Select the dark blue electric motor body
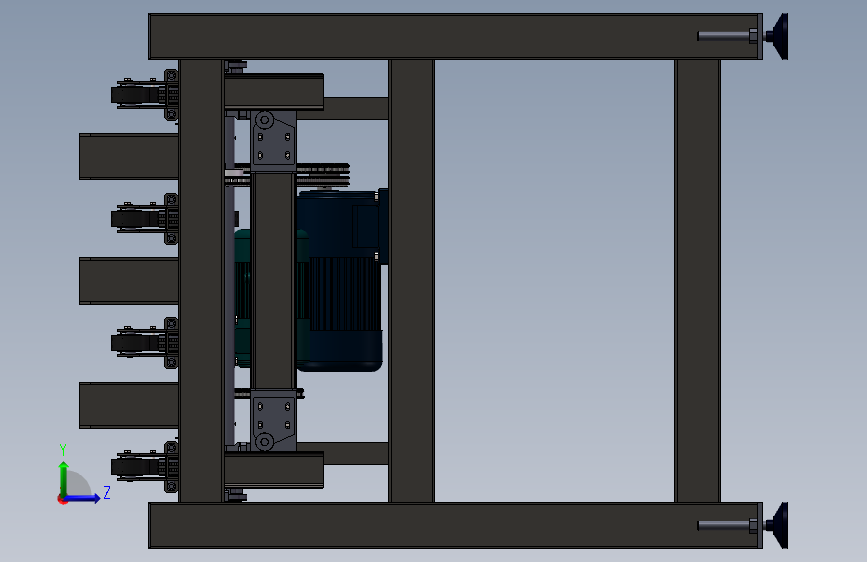 coord(340,280)
